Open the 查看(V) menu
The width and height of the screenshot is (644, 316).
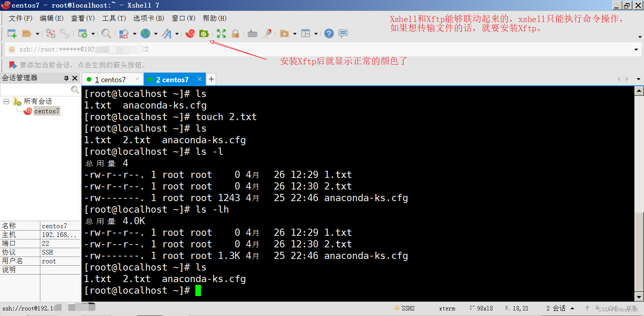83,18
